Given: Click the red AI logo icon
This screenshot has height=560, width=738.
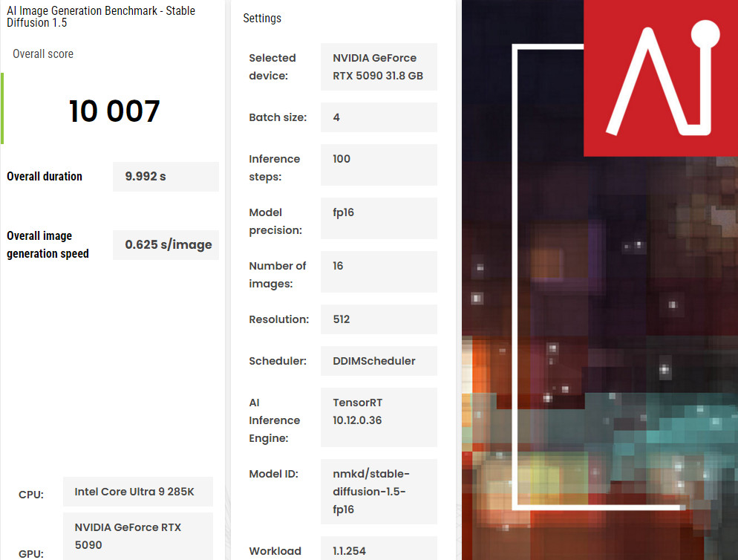Looking at the screenshot, I should [660, 78].
